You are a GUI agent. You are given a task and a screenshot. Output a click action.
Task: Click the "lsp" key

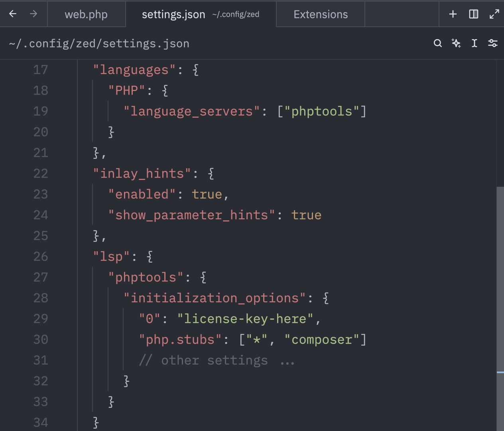point(111,257)
